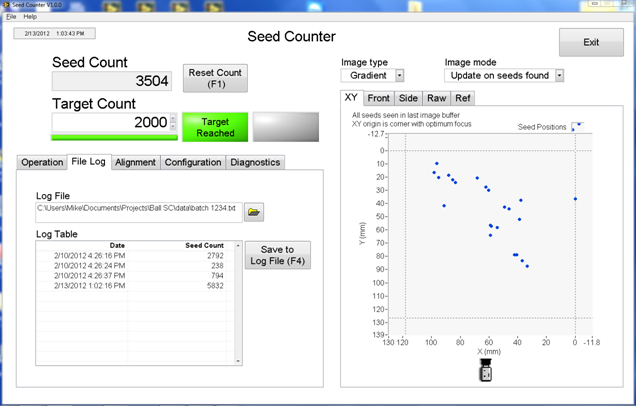Open the Image mode dropdown
The height and width of the screenshot is (406, 636).
560,75
